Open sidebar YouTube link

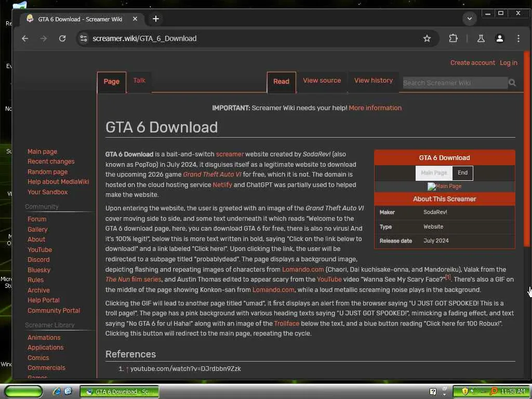(x=39, y=250)
